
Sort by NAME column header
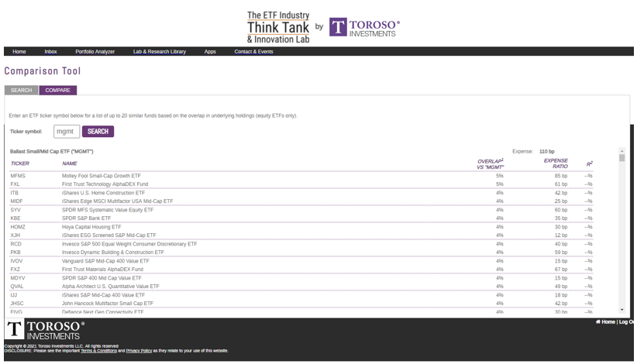(70, 163)
